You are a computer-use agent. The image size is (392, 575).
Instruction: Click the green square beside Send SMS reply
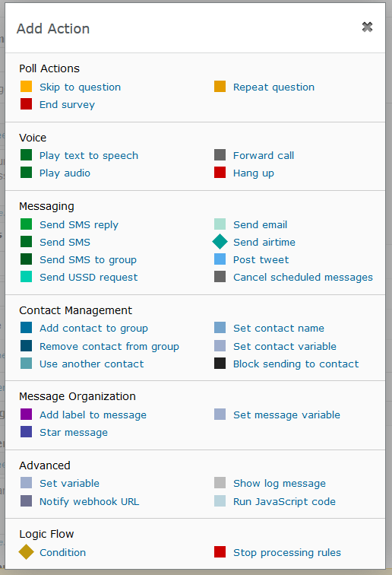click(26, 224)
